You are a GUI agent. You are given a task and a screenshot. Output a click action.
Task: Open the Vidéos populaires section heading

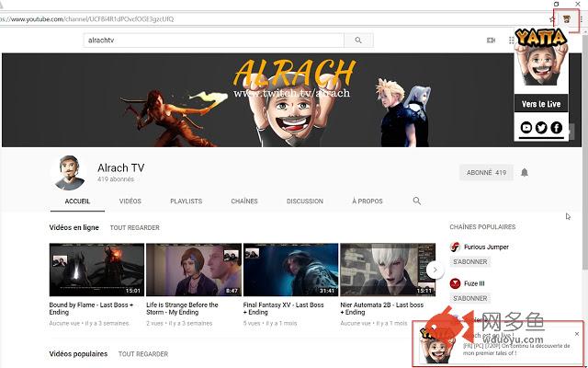(78, 353)
